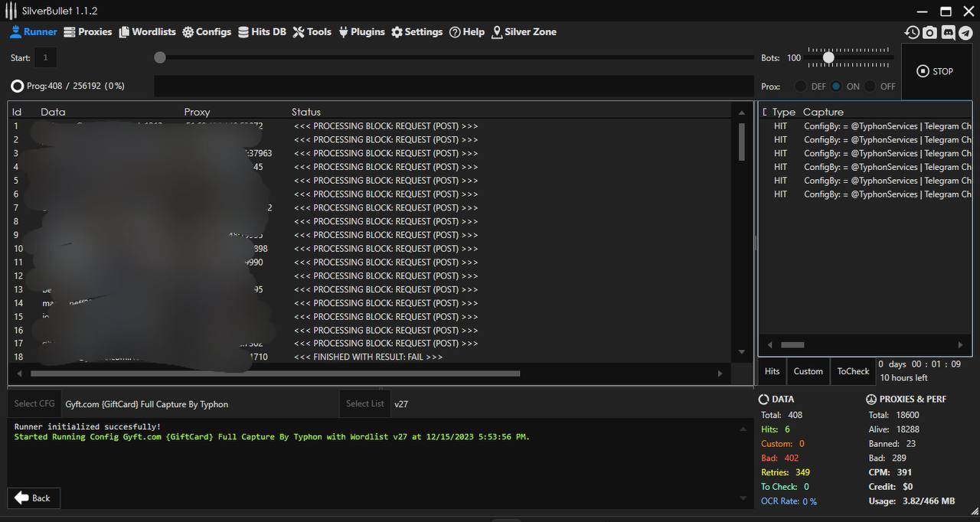Open the Proxies tab

pos(88,32)
